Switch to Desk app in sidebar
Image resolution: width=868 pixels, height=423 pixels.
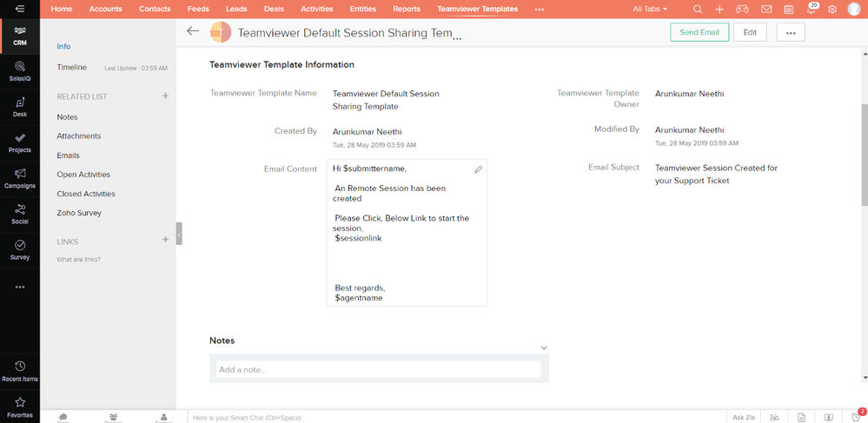(x=20, y=108)
